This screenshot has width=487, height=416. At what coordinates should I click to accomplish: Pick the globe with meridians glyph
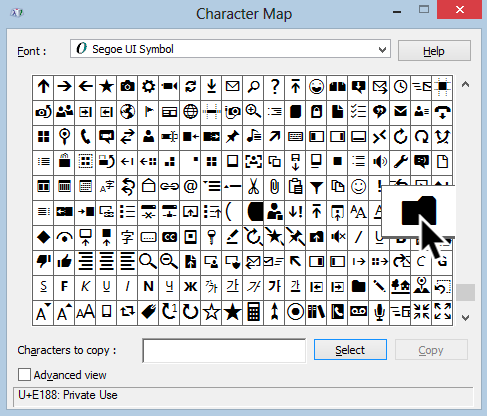[190, 112]
